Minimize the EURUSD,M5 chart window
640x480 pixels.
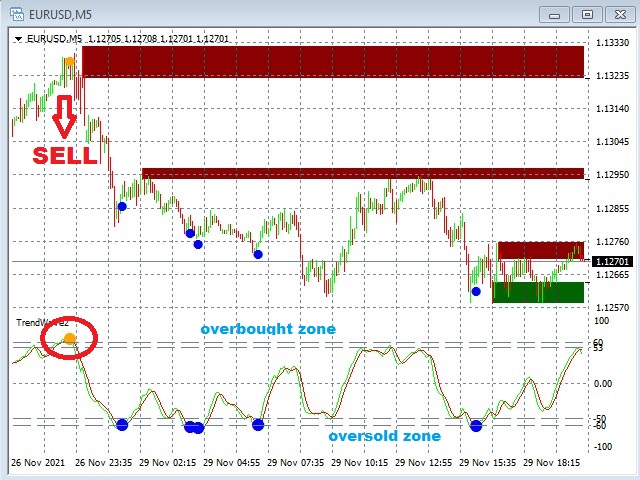click(554, 15)
